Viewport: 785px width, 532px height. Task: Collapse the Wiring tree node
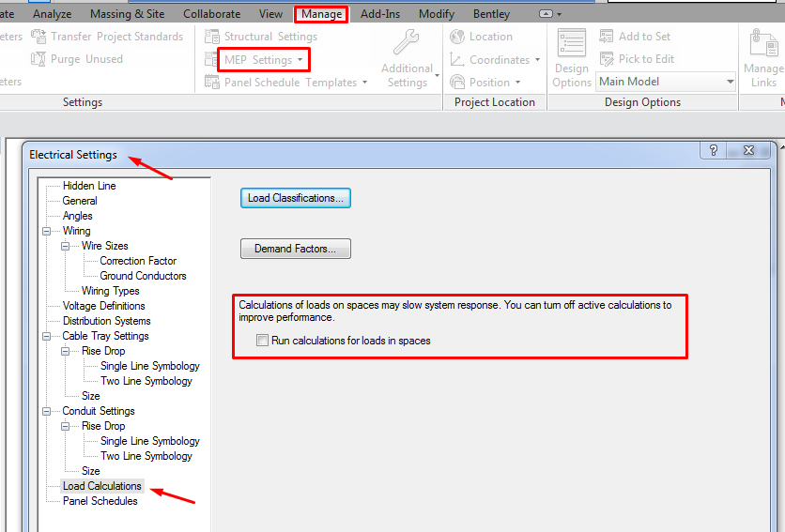tap(47, 231)
